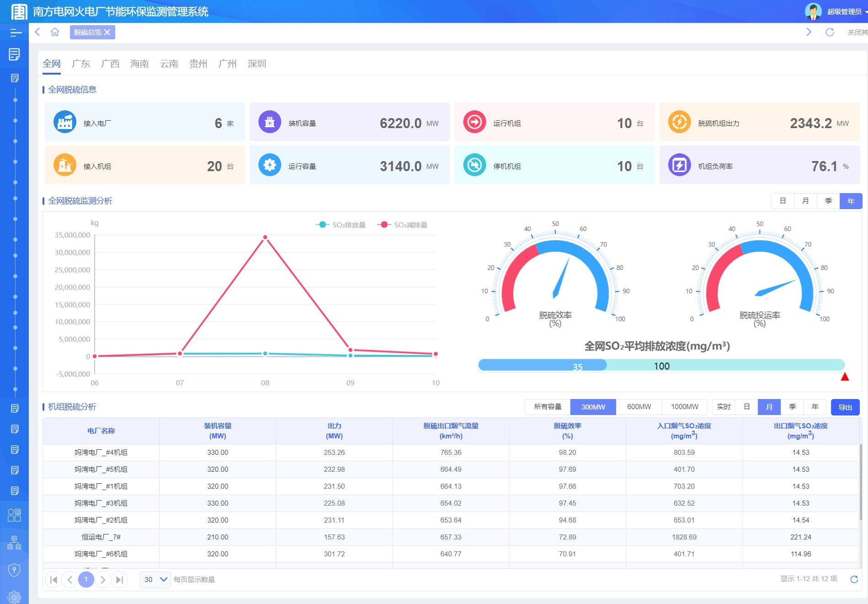Click the 运行容量 blue gear icon

pos(270,165)
